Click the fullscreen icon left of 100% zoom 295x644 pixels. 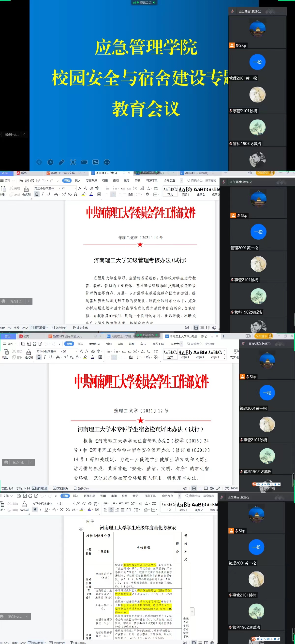coord(227,488)
